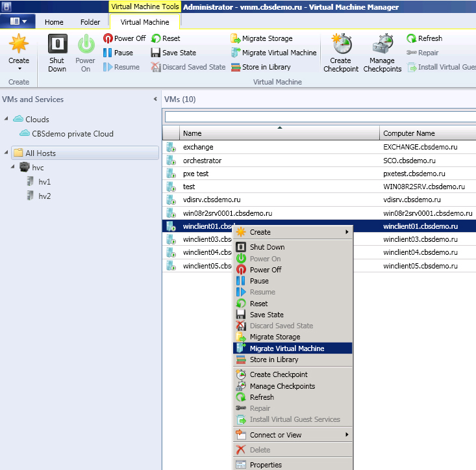Collapse the hvc cluster node

(x=13, y=166)
